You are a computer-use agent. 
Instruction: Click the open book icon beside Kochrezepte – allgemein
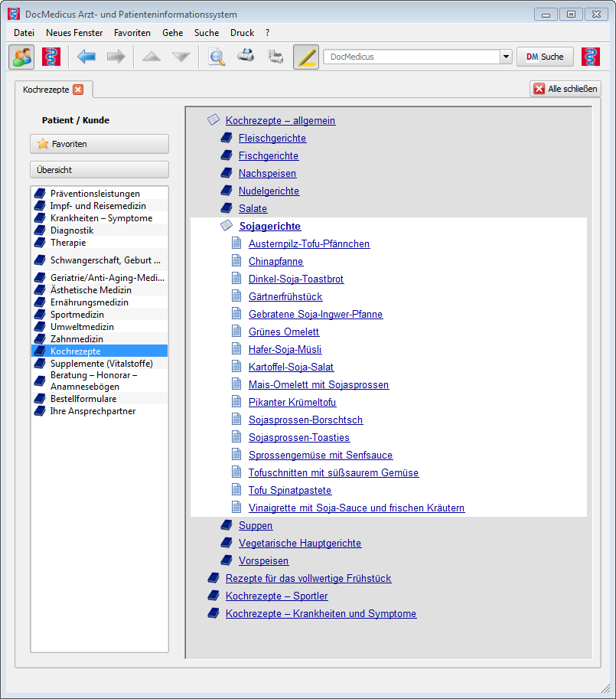click(213, 119)
